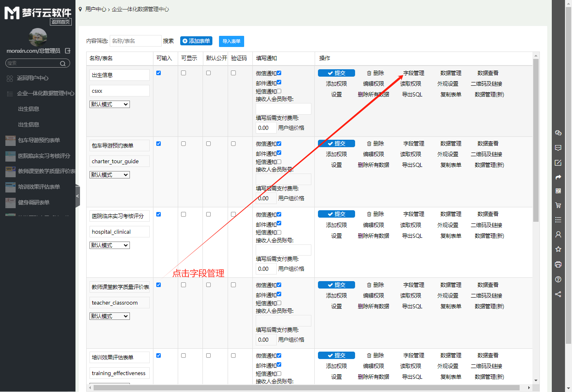Click the printer icon in right sidebar
Viewport: 572px width, 392px height.
(x=558, y=264)
